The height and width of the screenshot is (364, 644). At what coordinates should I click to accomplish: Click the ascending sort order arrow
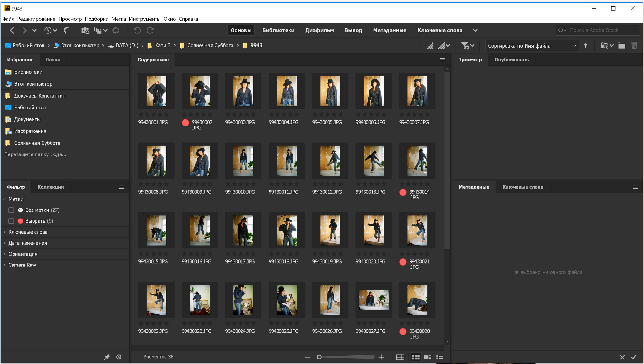[585, 46]
